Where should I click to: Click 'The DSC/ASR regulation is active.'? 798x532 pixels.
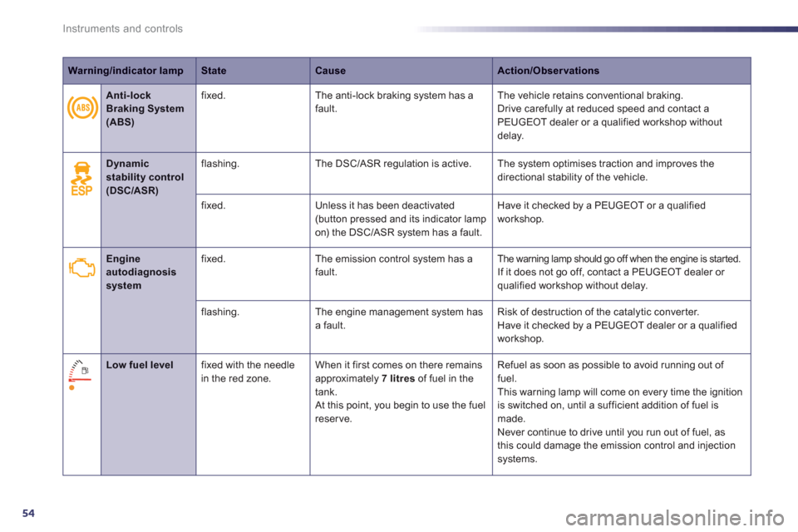pyautogui.click(x=393, y=164)
